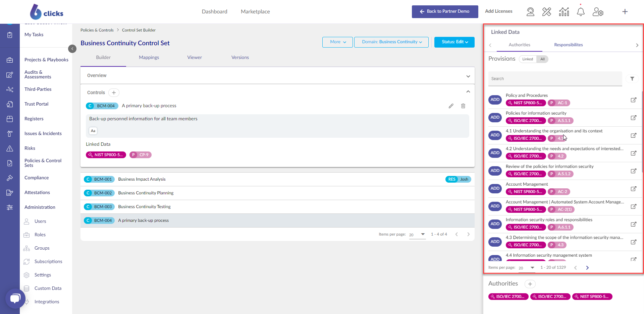Open Review of the policies external link

tap(633, 171)
